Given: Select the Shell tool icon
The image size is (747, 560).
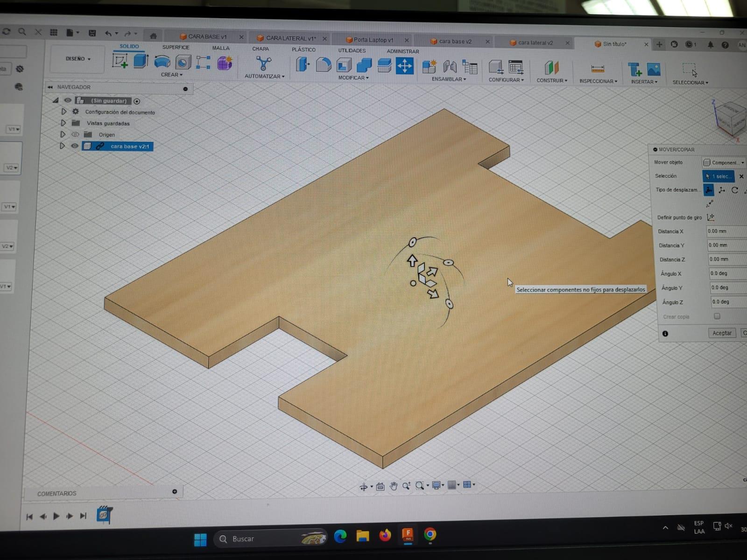Looking at the screenshot, I should (x=344, y=65).
